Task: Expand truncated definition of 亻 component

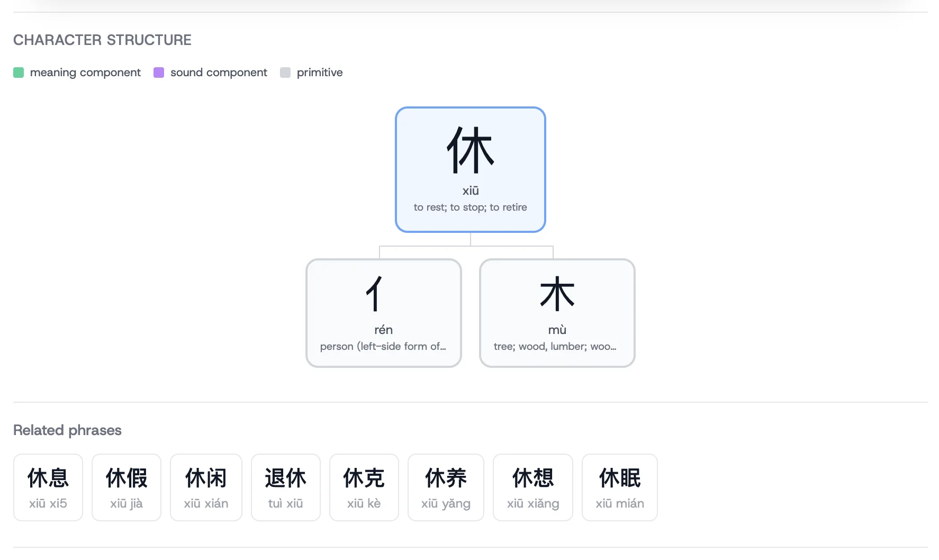Action: (x=383, y=347)
